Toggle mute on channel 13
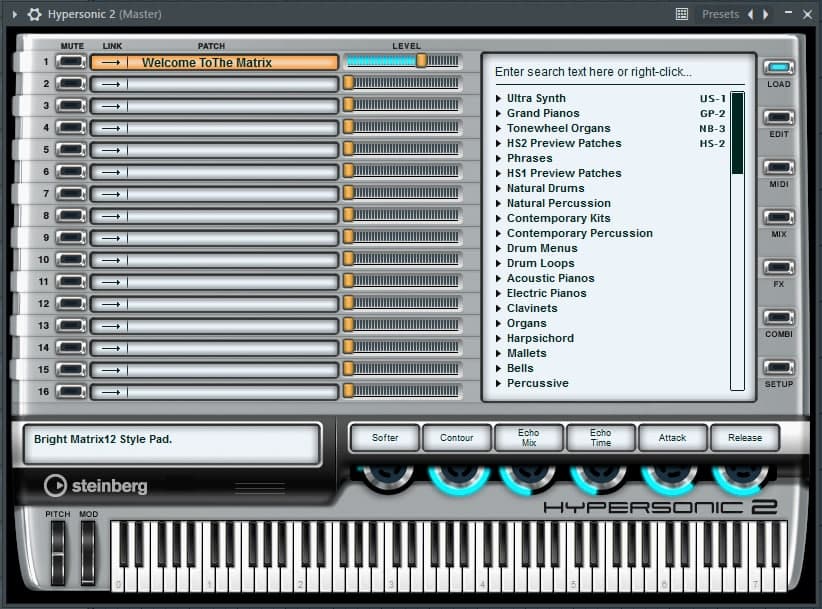 (71, 326)
